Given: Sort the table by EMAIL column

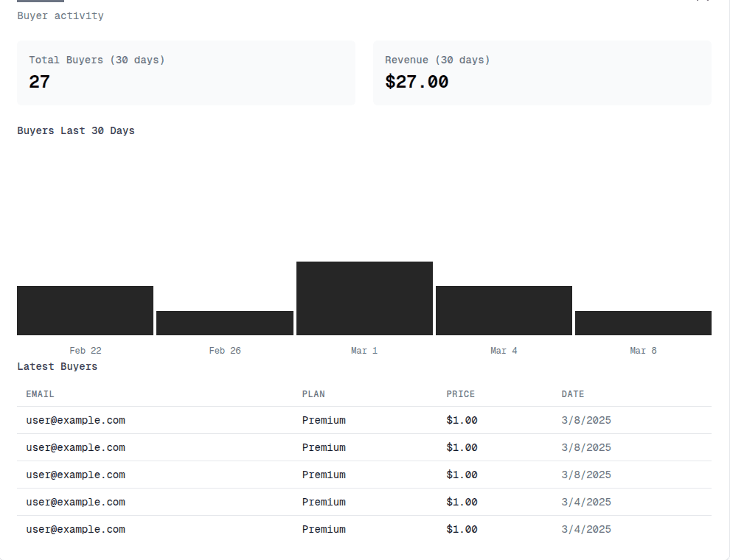Looking at the screenshot, I should (x=39, y=393).
